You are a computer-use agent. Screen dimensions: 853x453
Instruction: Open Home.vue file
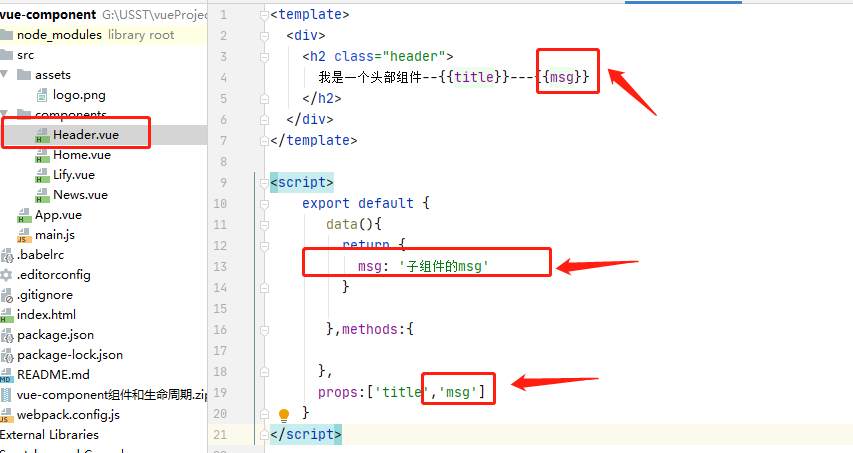[x=82, y=155]
